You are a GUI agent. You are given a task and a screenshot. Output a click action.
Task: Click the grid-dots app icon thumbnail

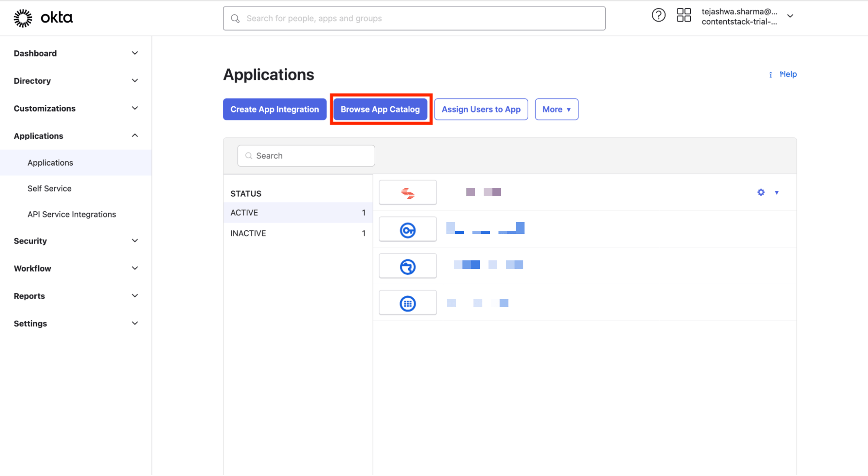(407, 302)
